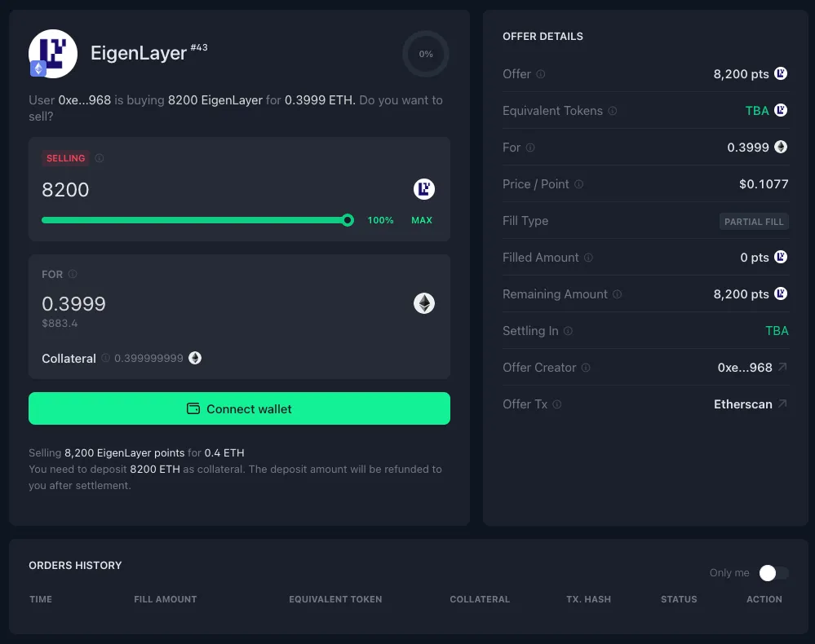This screenshot has height=644, width=815.
Task: Click the red SELLING tag
Action: 65,158
